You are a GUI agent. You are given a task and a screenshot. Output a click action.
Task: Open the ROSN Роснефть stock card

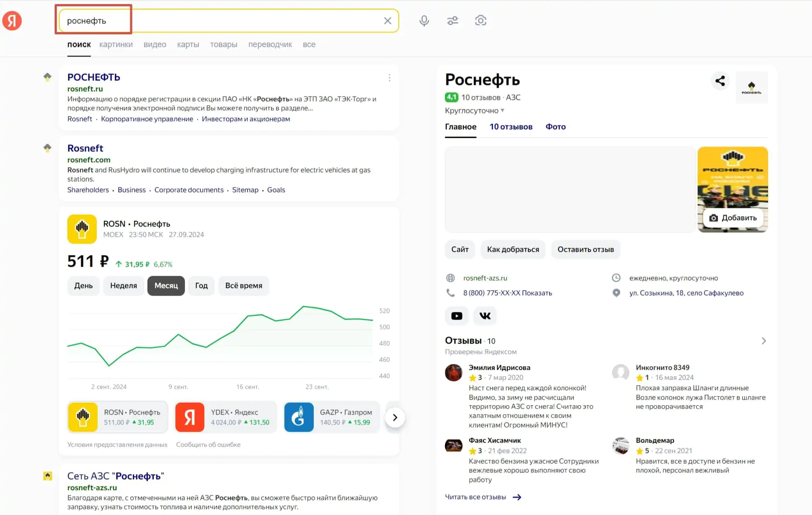point(118,417)
